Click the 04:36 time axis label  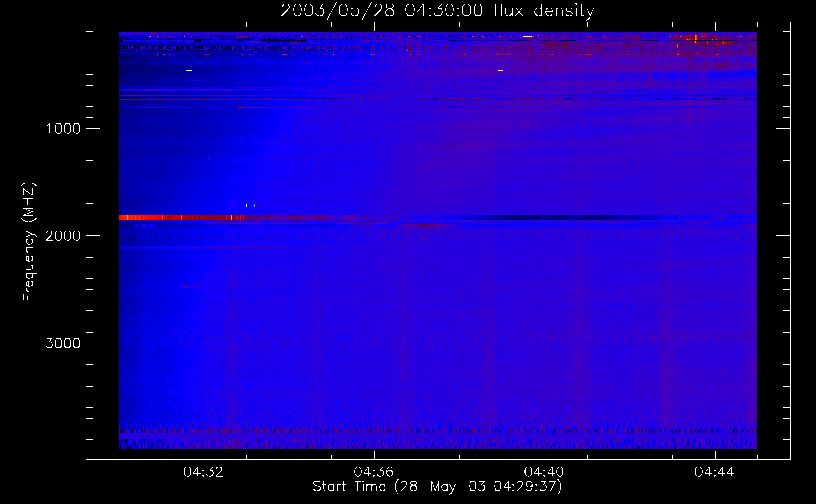(x=374, y=472)
